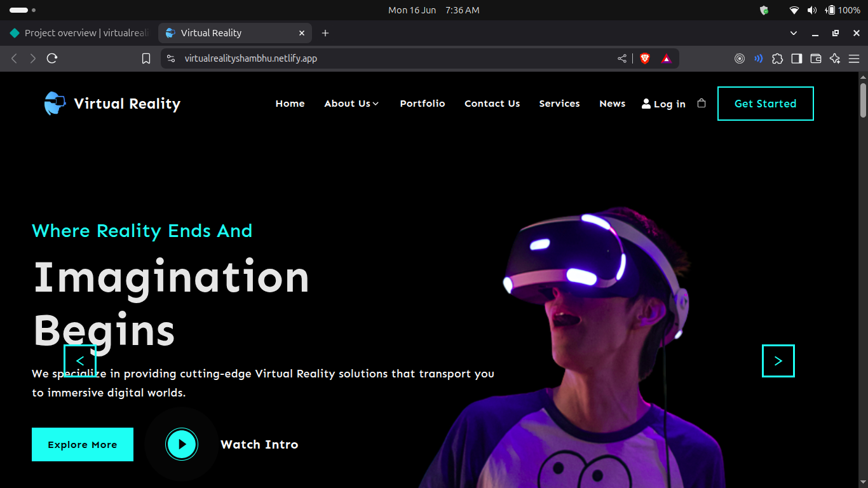Open the shopping cart icon

point(702,102)
